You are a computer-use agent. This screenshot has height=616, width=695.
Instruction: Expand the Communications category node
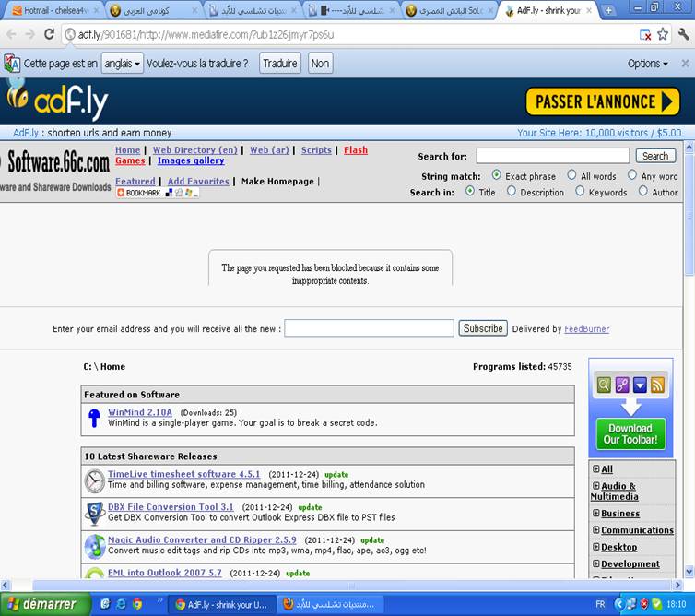[596, 530]
